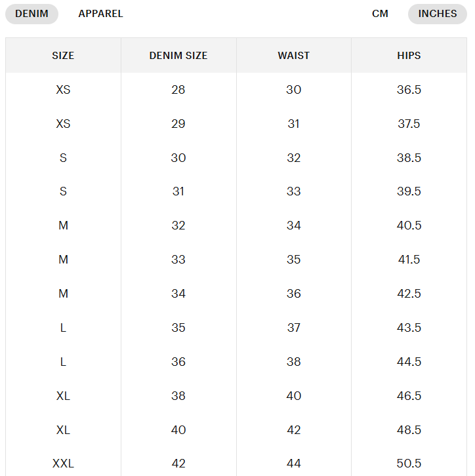Image resolution: width=475 pixels, height=476 pixels.
Task: Click the hips value 42.5
Action: [x=409, y=294]
